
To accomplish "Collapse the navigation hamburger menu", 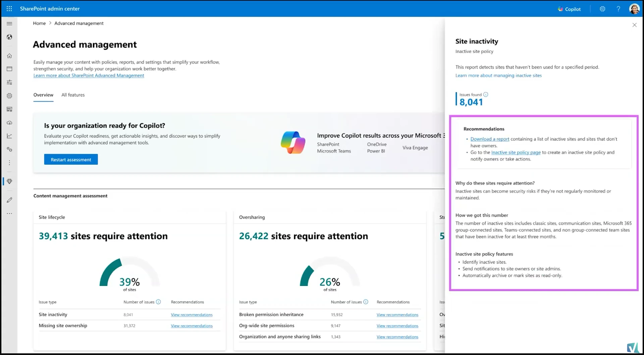I will pyautogui.click(x=9, y=24).
